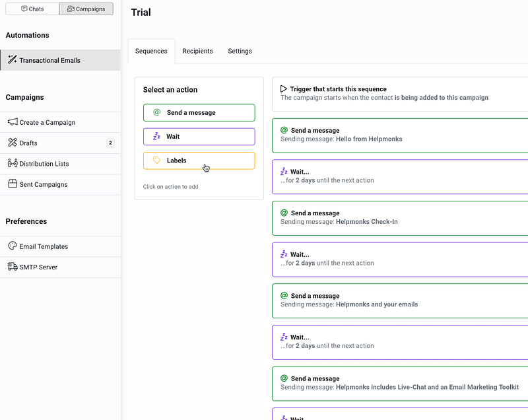Viewport: 528px width, 420px height.
Task: Click Zzz icon on Wait after Helpmonks Check-In
Action: (284, 254)
